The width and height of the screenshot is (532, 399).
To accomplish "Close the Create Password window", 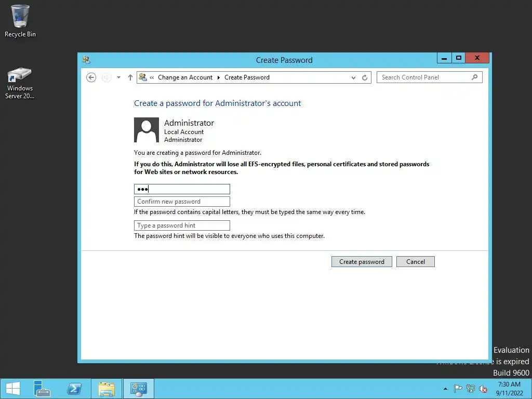I will click(x=477, y=58).
